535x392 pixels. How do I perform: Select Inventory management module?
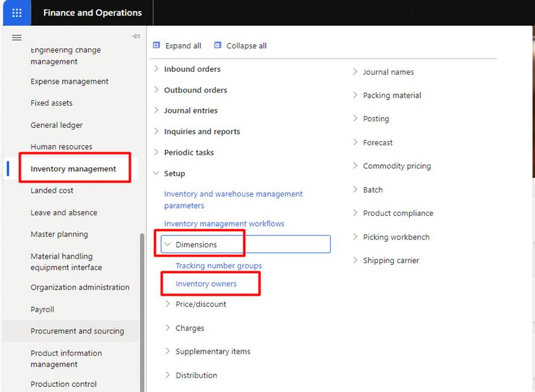click(73, 169)
